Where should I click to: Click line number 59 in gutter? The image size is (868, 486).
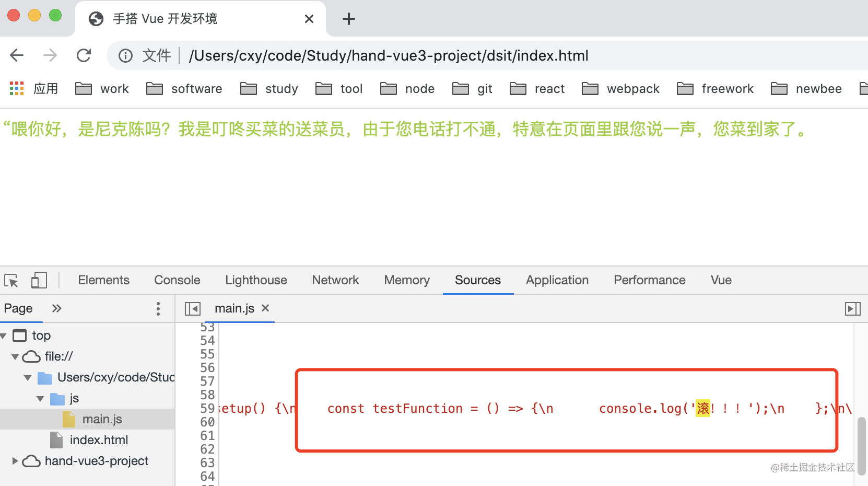pos(207,408)
